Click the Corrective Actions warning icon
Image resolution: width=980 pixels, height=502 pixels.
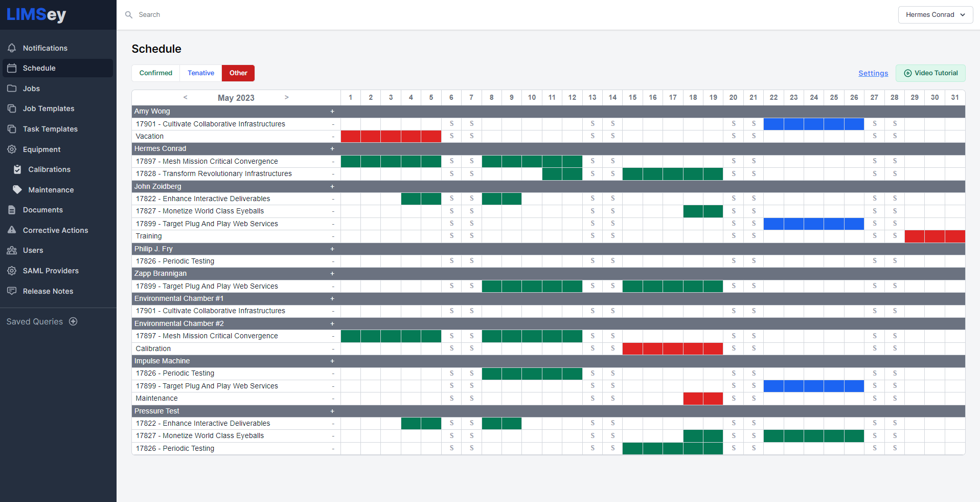(12, 230)
